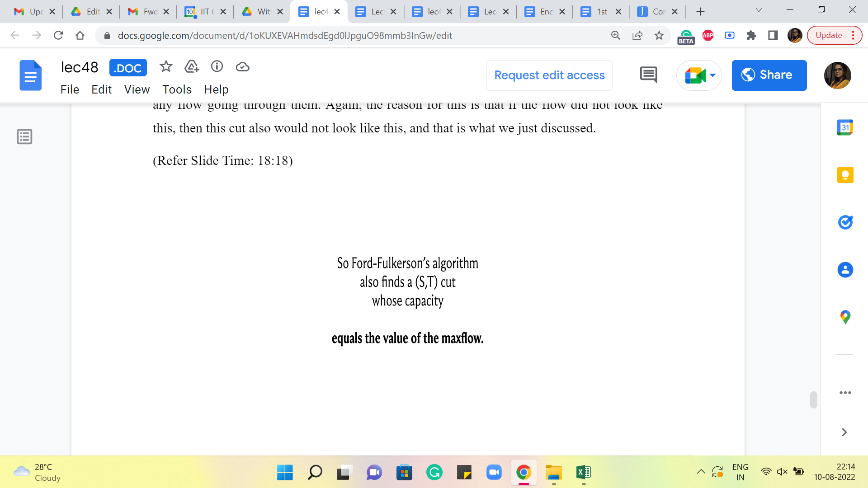Click the add-to-Drive shortcut icon
The height and width of the screenshot is (488, 868).
(192, 67)
